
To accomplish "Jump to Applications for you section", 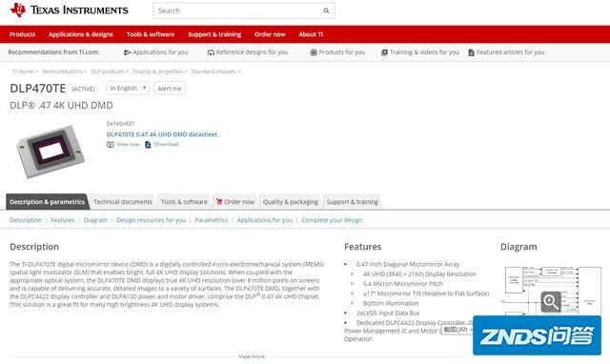I will pyautogui.click(x=265, y=220).
